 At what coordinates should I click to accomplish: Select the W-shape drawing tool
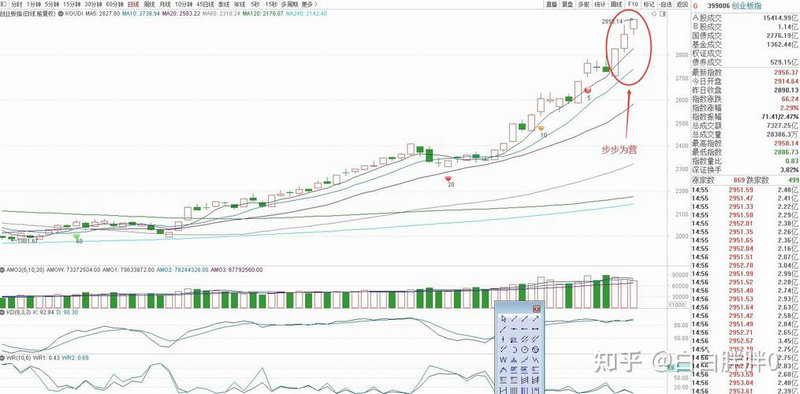[503, 360]
